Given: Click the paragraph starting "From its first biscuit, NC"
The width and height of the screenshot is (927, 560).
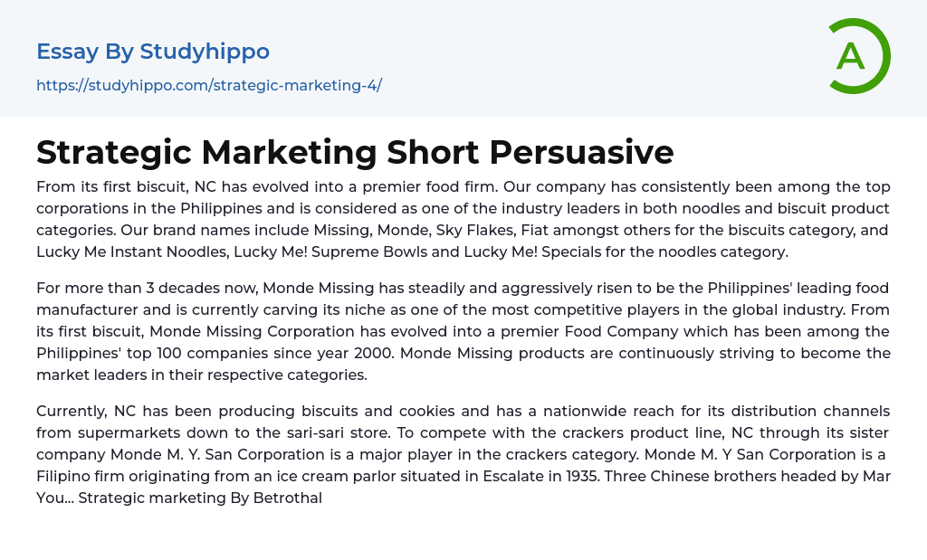Looking at the screenshot, I should (463, 219).
